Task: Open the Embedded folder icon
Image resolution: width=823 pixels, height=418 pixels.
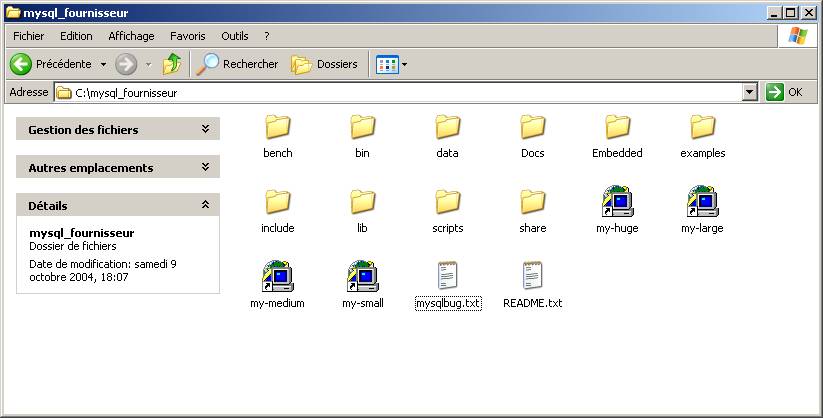Action: [x=617, y=128]
